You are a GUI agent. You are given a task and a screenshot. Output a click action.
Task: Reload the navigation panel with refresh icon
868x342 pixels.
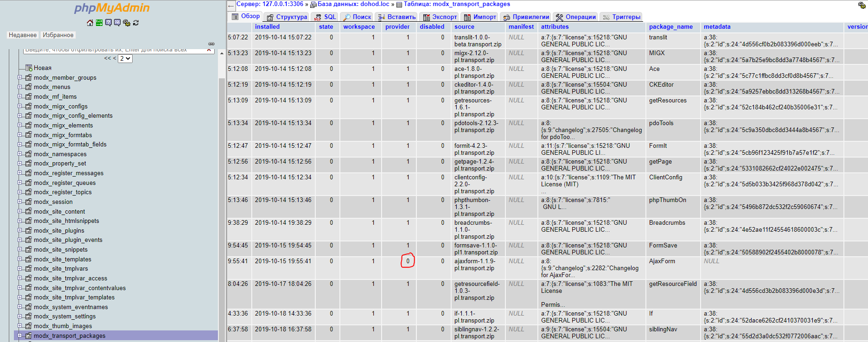136,23
